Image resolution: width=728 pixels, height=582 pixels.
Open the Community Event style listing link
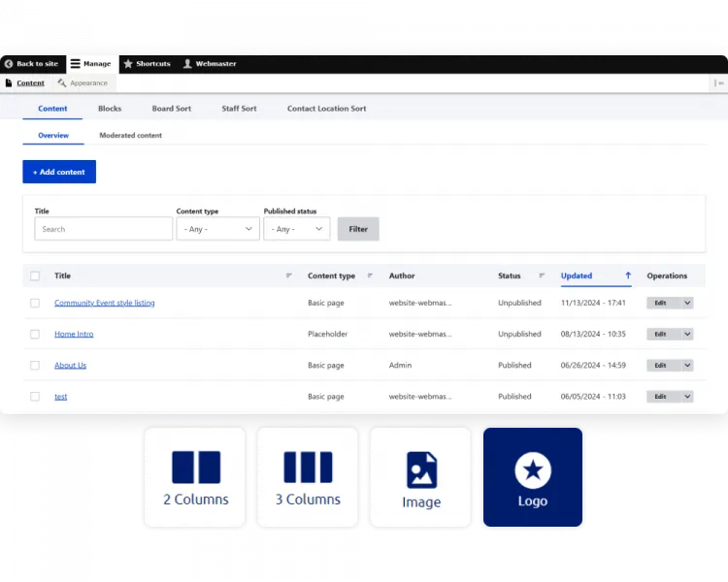(104, 304)
